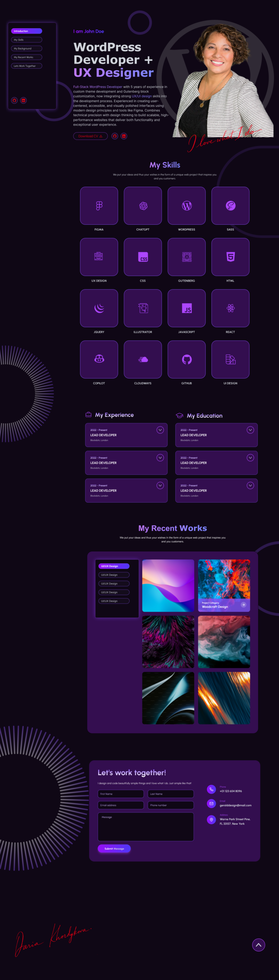The image size is (279, 980).
Task: Click the Cloudways skill icon
Action: (143, 360)
